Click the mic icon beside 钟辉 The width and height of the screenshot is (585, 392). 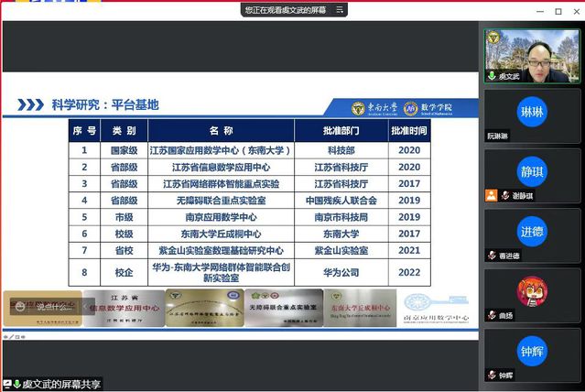click(x=492, y=375)
